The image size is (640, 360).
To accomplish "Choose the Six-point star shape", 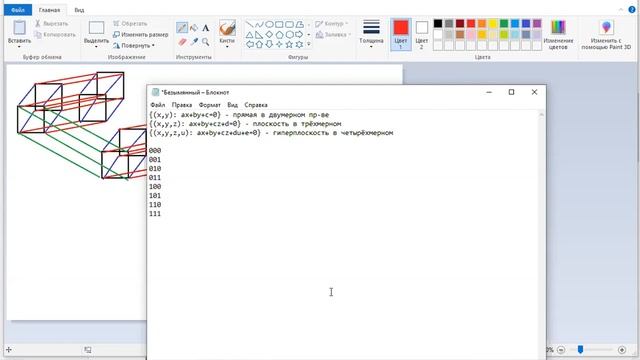I will tap(300, 44).
